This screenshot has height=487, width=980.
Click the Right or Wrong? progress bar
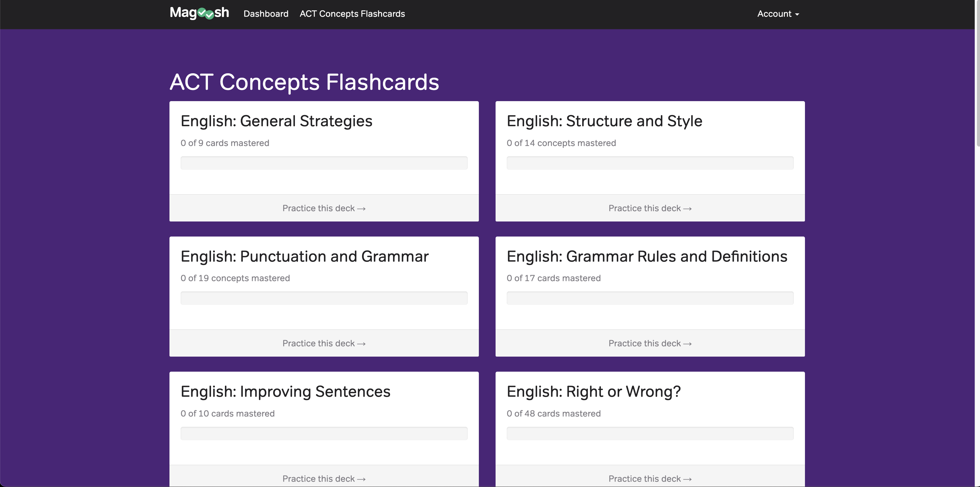click(x=650, y=434)
